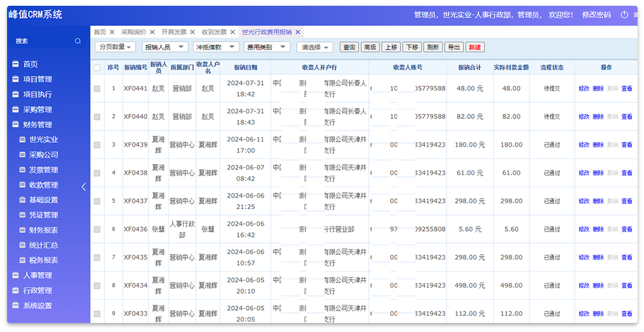Click the 查询 button
This screenshot has width=644, height=332.
pos(349,47)
